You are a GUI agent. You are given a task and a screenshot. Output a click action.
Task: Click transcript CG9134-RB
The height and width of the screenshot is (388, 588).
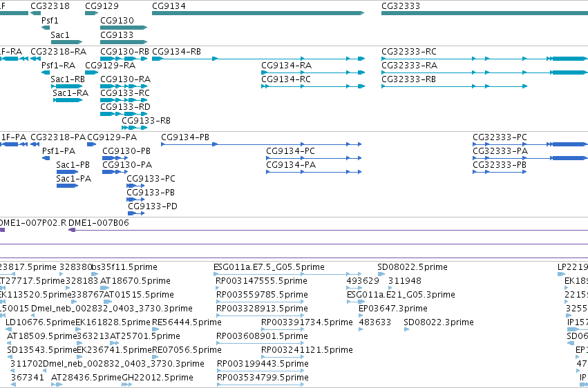pos(258,59)
